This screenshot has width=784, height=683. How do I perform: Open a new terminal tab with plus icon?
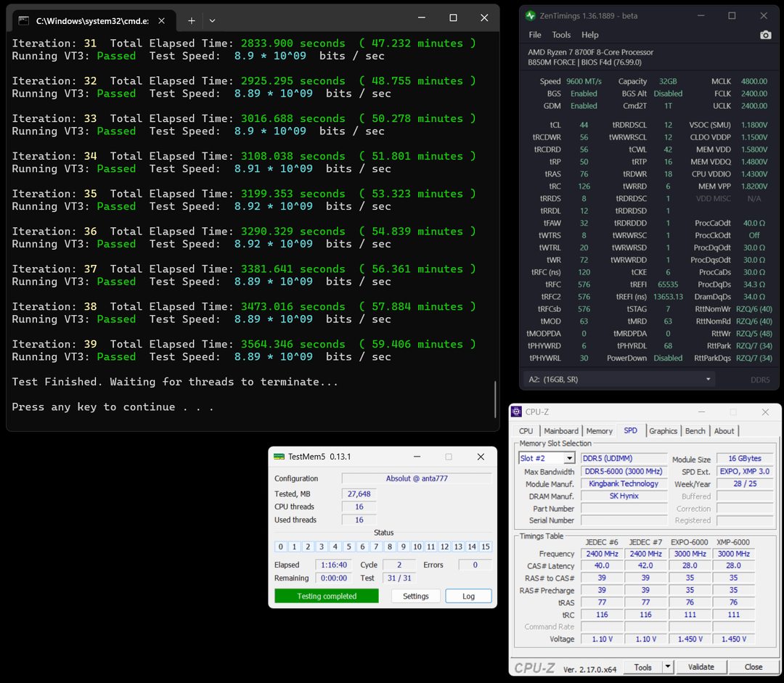click(x=192, y=21)
